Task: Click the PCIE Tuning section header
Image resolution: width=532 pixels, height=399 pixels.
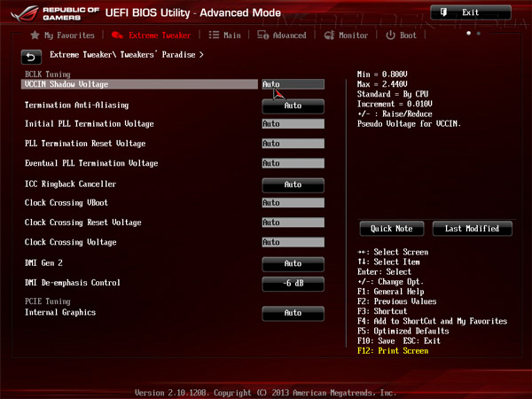Action: [x=48, y=301]
